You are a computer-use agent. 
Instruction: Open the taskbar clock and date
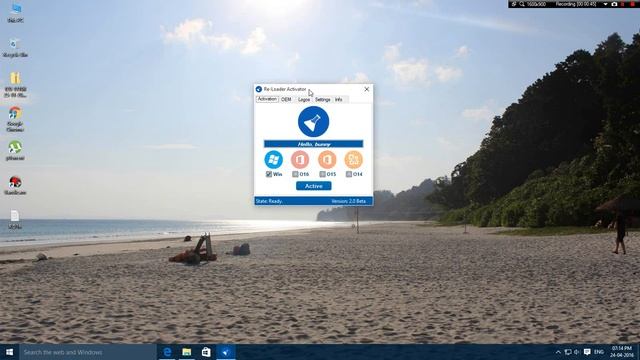[622, 352]
